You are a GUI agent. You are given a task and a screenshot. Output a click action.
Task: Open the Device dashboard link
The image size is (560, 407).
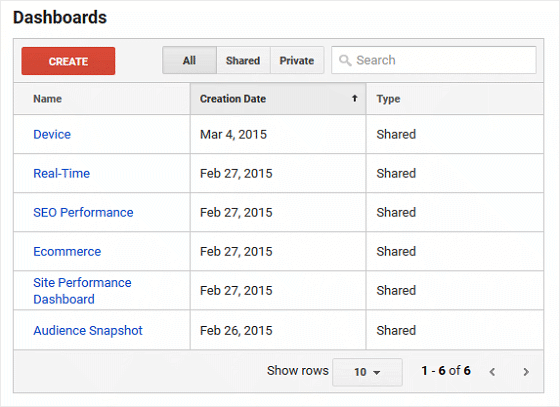(x=52, y=134)
